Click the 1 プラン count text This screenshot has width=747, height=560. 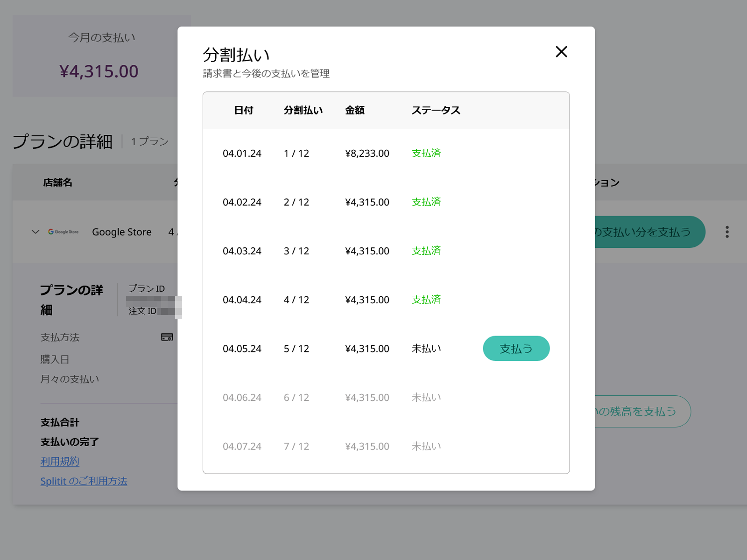pyautogui.click(x=150, y=141)
